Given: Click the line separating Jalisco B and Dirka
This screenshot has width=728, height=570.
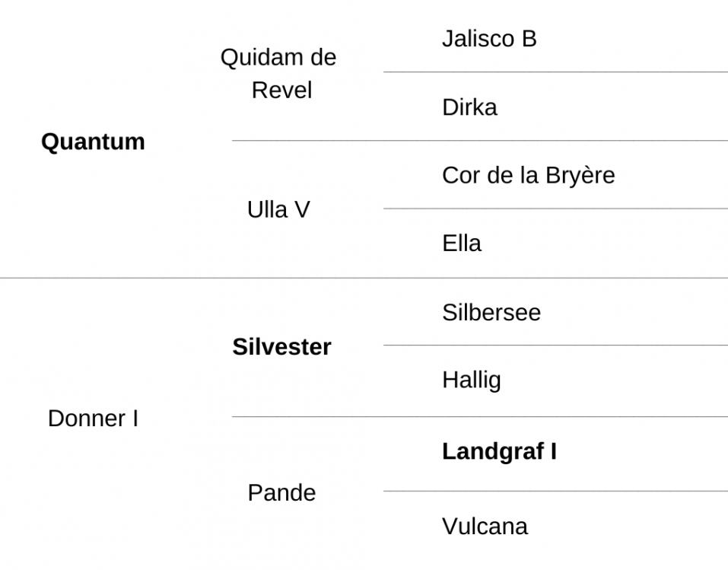Looking at the screenshot, I should pos(555,72).
